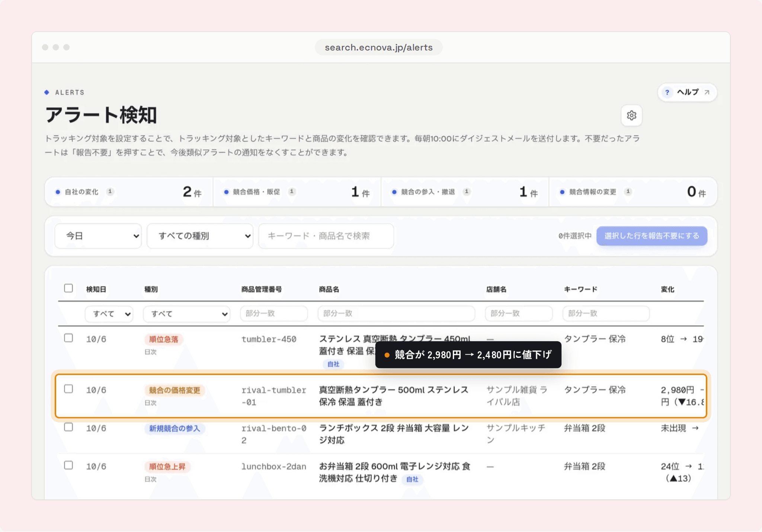Click the 店舗名 column filter field
Viewport: 762px width, 532px height.
coord(519,313)
